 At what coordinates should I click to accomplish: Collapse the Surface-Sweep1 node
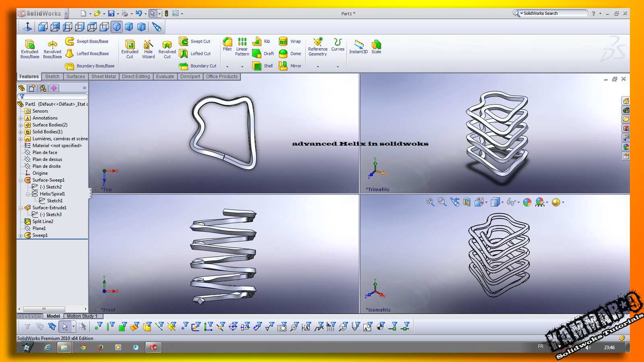tap(21, 180)
